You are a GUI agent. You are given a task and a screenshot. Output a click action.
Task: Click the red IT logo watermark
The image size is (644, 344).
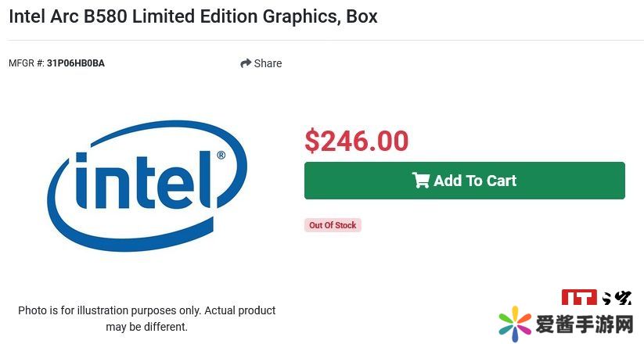[580, 297]
